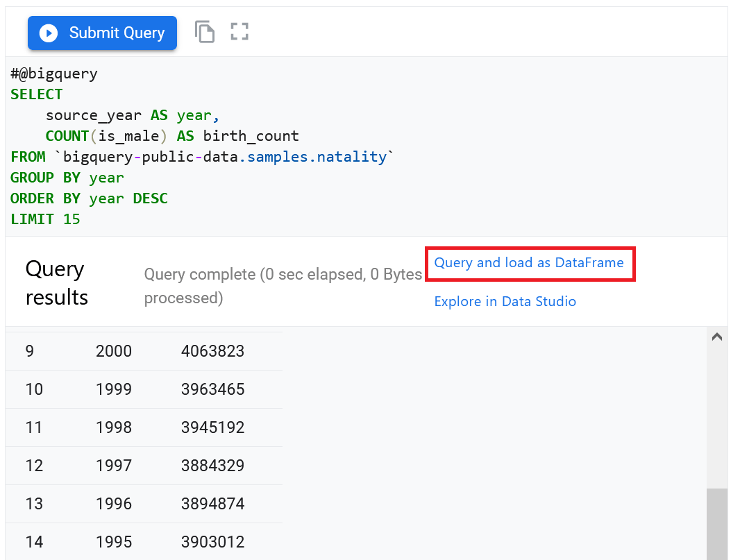Click the Query complete status message
The image size is (740, 560).
(283, 286)
